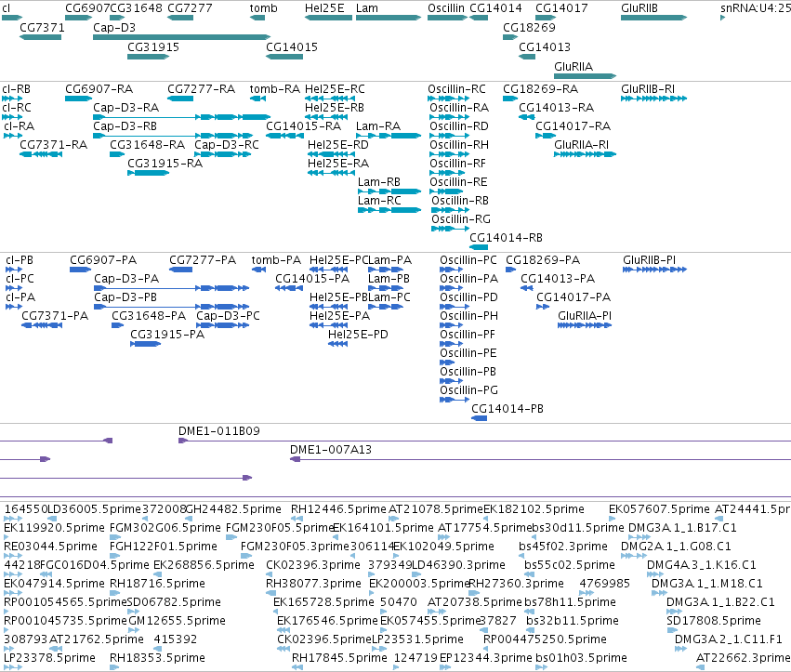Select the CG14015 gene glyph
The width and height of the screenshot is (791, 672).
tap(284, 57)
